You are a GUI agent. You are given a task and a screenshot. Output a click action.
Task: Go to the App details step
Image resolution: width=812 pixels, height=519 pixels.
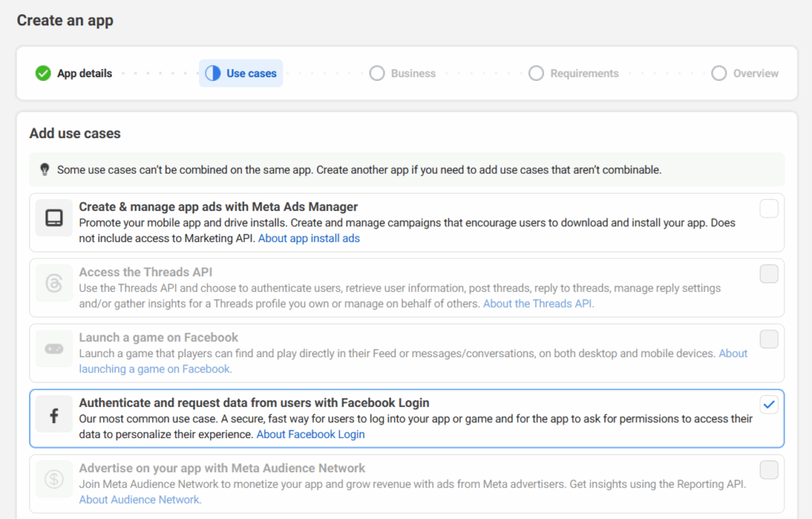tap(74, 73)
